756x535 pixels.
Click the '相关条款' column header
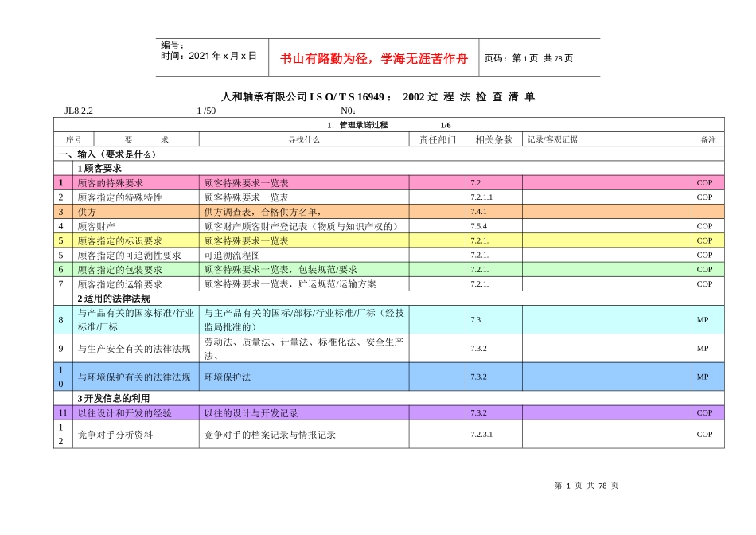[493, 139]
